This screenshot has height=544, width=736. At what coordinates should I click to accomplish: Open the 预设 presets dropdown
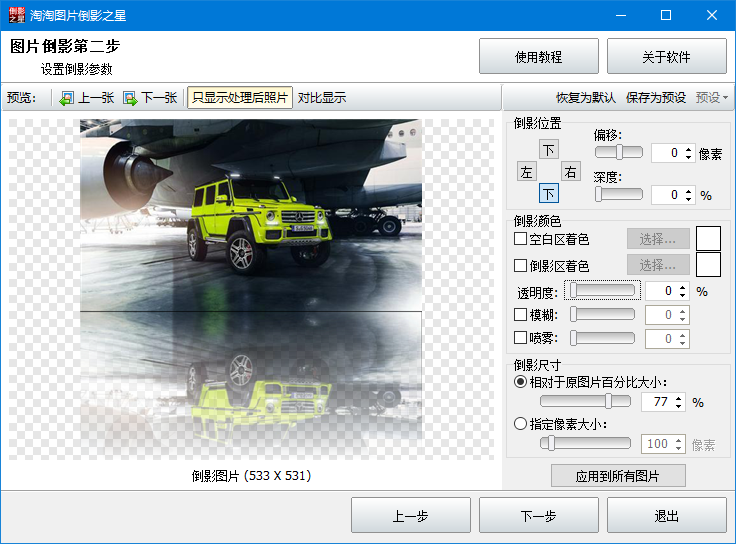coord(711,98)
